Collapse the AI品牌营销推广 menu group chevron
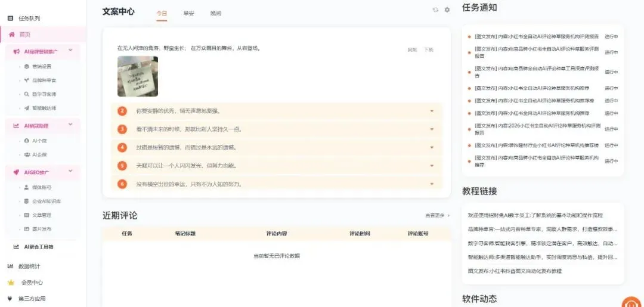This screenshot has height=307, width=644. (x=70, y=51)
